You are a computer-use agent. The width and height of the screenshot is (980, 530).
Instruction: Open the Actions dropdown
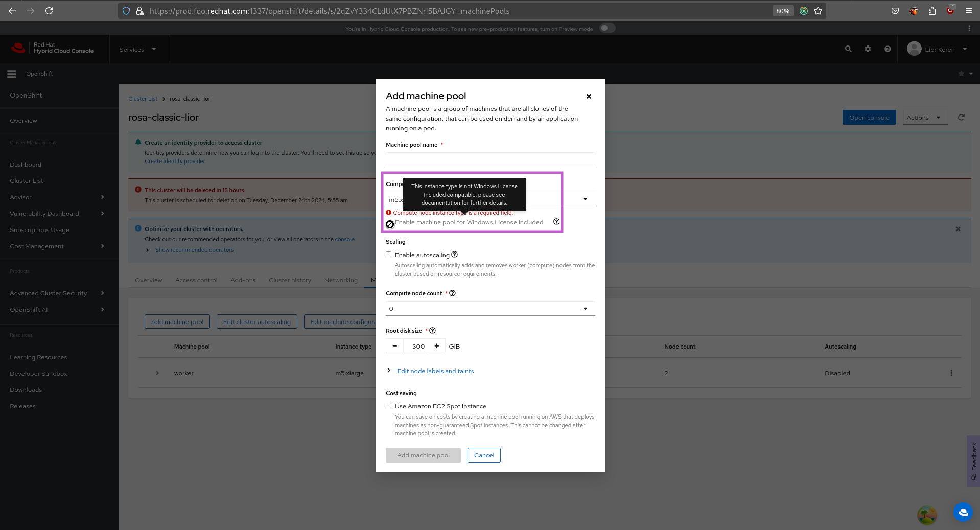925,118
